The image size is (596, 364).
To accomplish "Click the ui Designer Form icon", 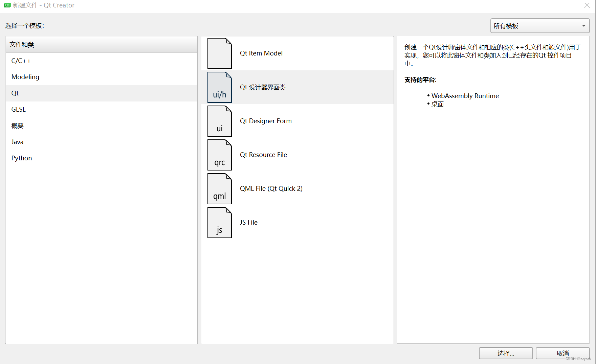I will click(x=220, y=121).
